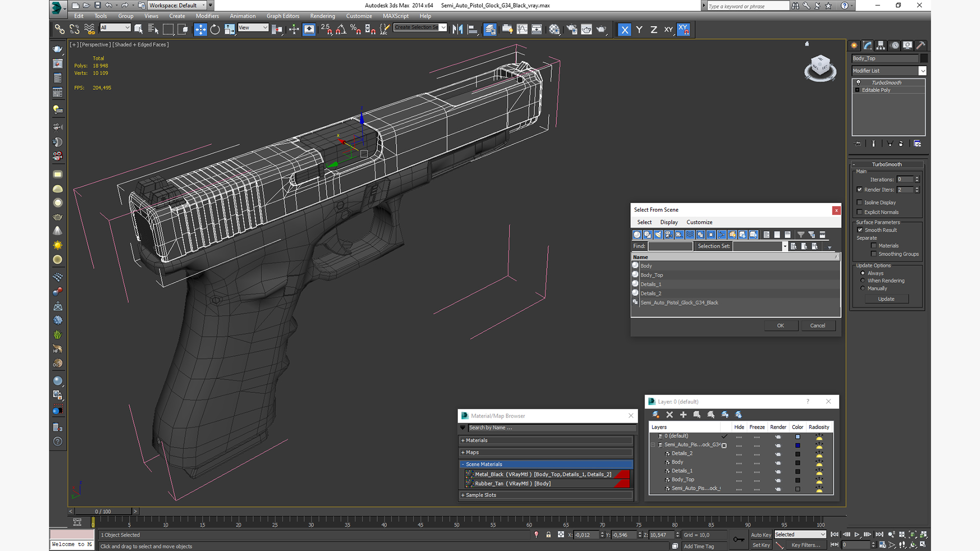Select the Manually update option
Image resolution: width=980 pixels, height=551 pixels.
pos(863,288)
